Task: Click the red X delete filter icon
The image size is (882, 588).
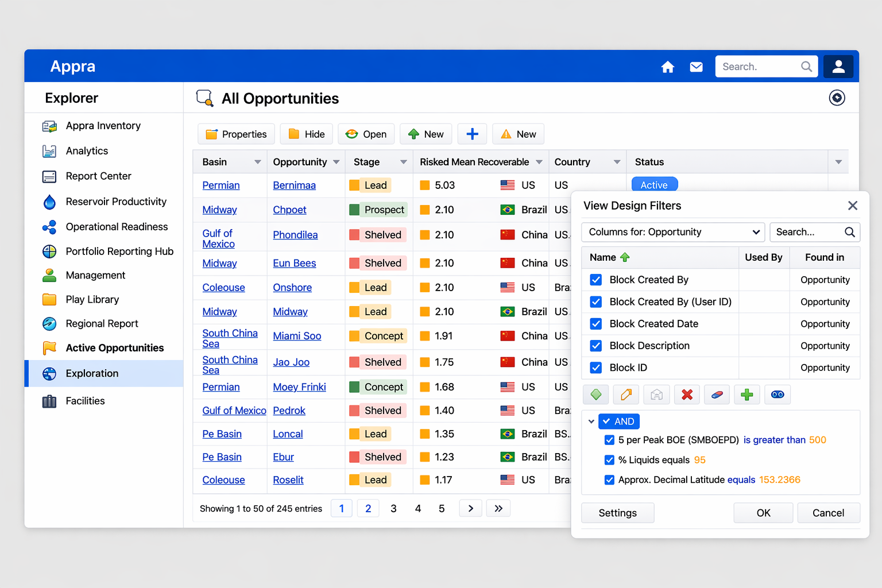Action: pyautogui.click(x=687, y=394)
